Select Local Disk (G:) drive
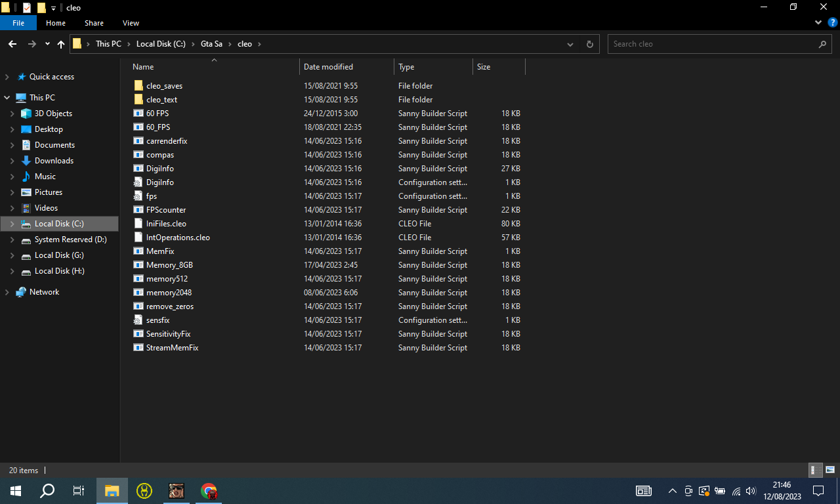The height and width of the screenshot is (504, 840). click(59, 255)
